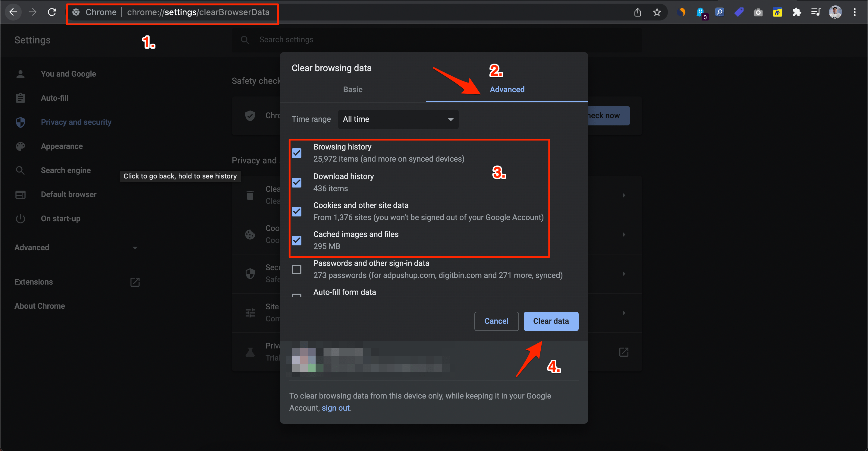The width and height of the screenshot is (868, 451).
Task: Toggle the Download history checkbox
Action: (297, 182)
